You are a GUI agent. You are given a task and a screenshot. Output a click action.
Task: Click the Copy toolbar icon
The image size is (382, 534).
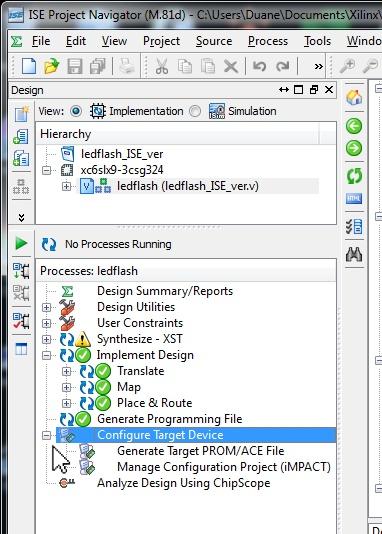click(185, 66)
